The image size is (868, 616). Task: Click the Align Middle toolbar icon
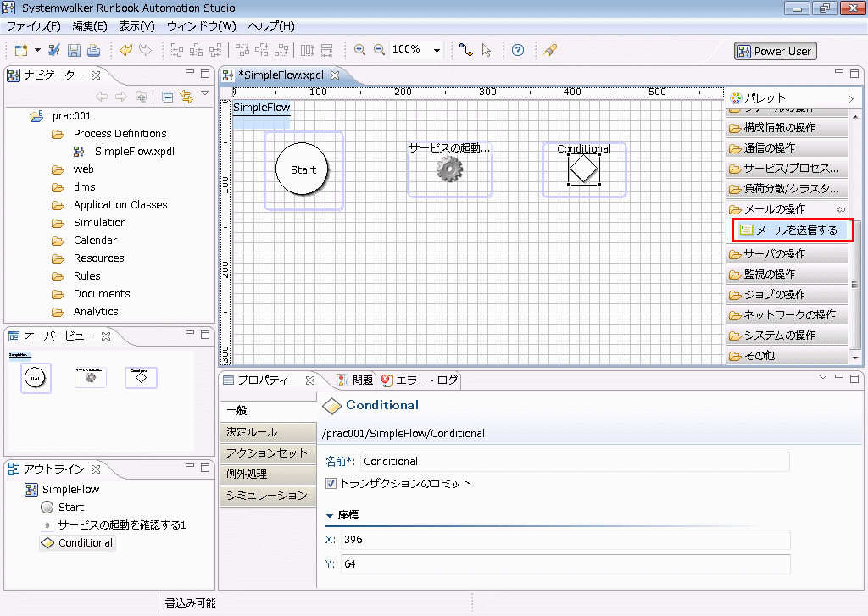[261, 50]
